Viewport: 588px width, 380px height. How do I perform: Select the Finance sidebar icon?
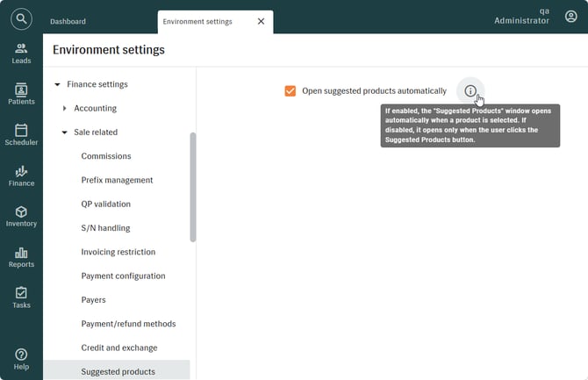21,171
